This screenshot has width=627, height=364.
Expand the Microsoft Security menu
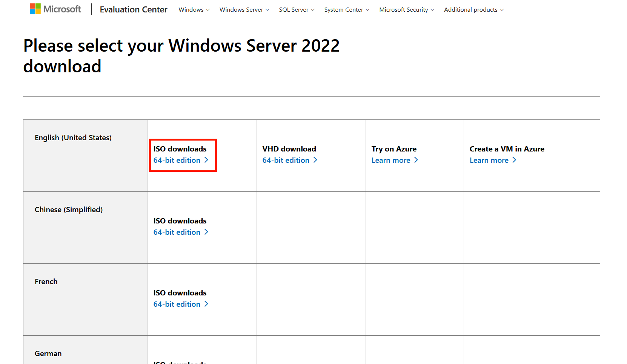click(407, 9)
